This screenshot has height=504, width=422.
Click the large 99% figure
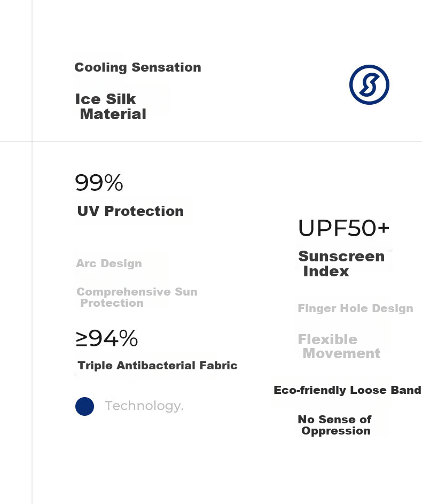(99, 183)
